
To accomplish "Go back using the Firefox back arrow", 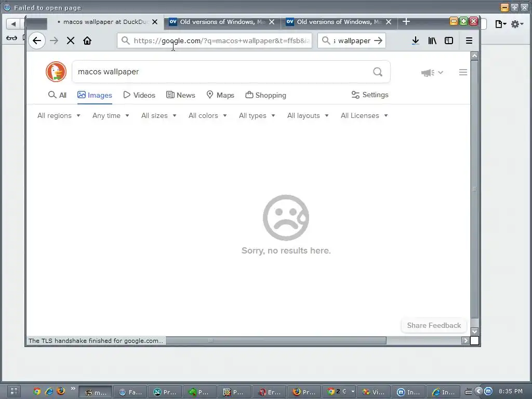I will [37, 41].
